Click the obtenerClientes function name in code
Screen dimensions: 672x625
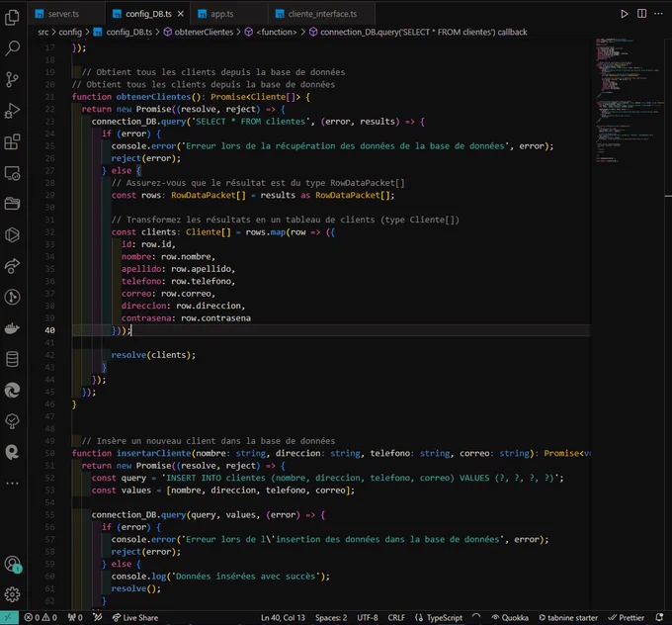coord(153,97)
